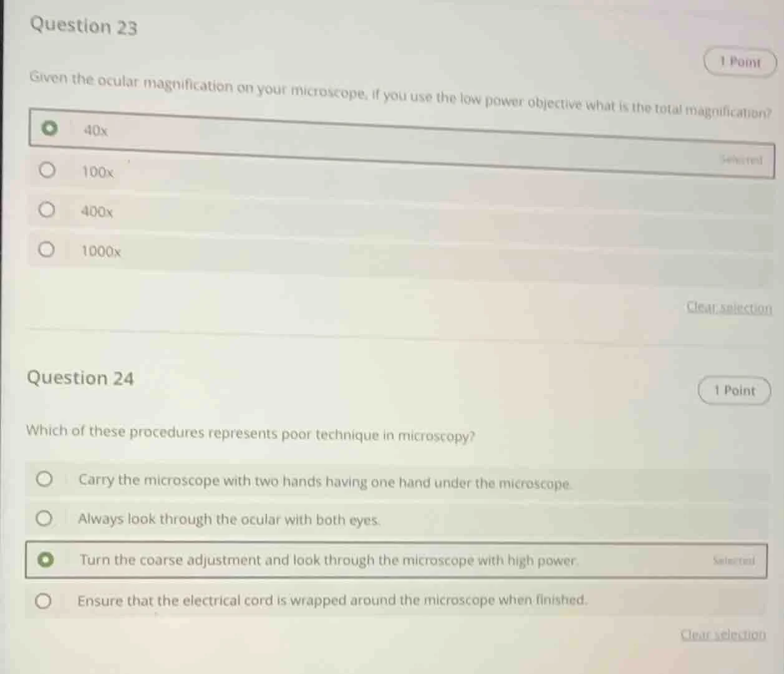Click the 100x answer row text
The width and height of the screenshot is (784, 674).
pyautogui.click(x=97, y=171)
